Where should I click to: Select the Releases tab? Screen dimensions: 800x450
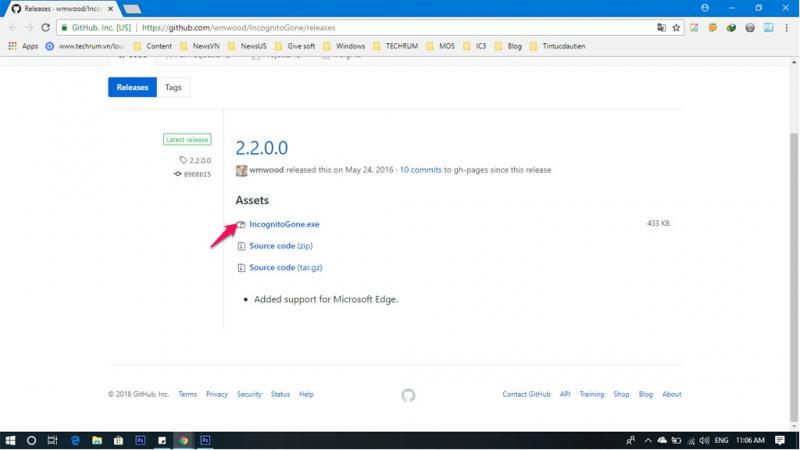pyautogui.click(x=132, y=87)
